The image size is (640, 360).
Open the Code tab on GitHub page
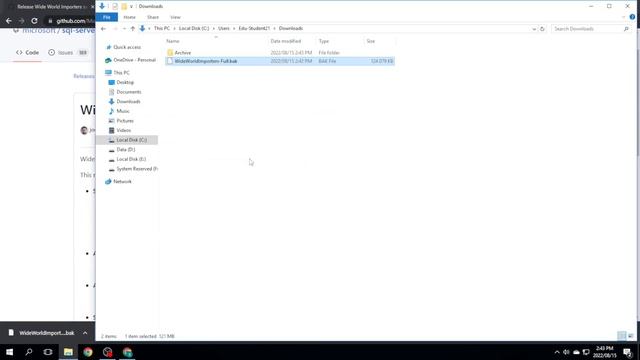(27, 53)
